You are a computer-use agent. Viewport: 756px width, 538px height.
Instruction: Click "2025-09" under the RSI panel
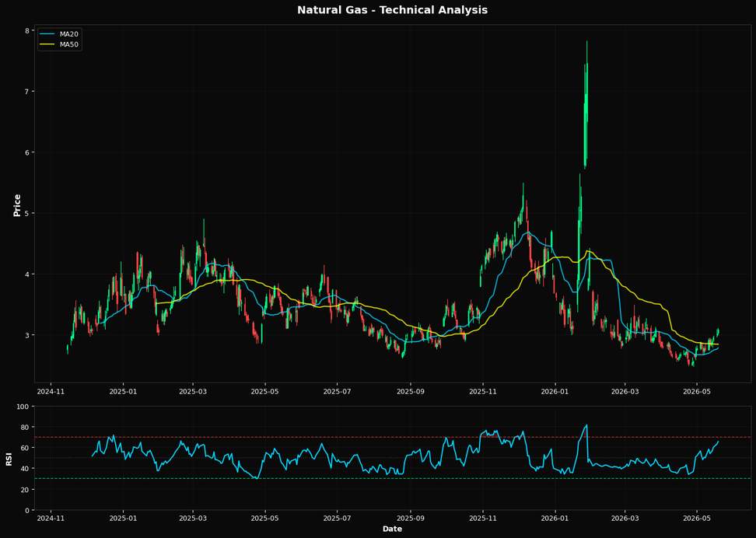coord(411,519)
